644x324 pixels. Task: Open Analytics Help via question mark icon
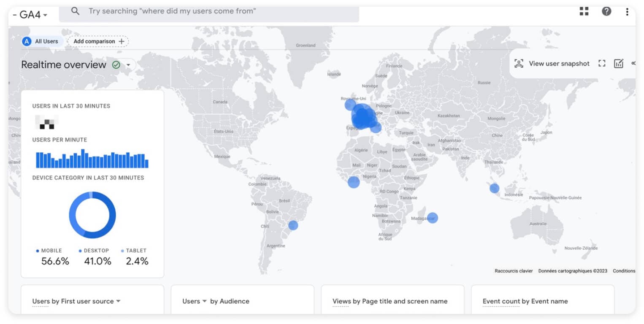click(606, 11)
